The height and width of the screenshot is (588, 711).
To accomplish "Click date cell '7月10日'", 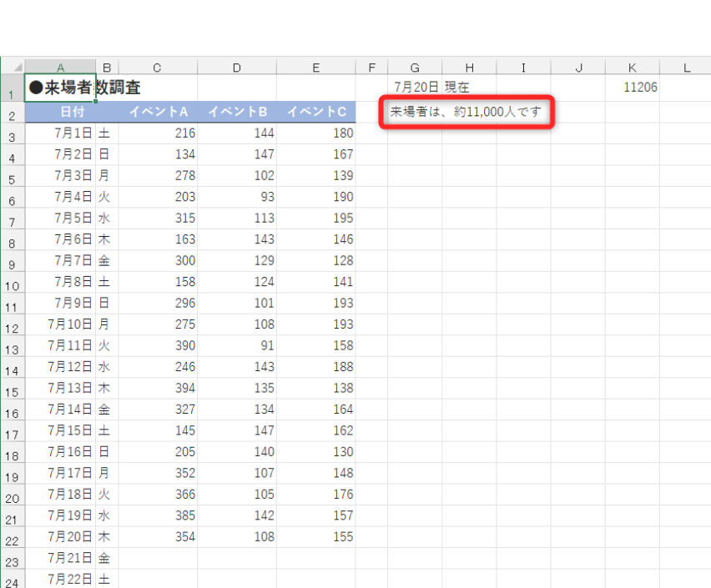I will [60, 324].
